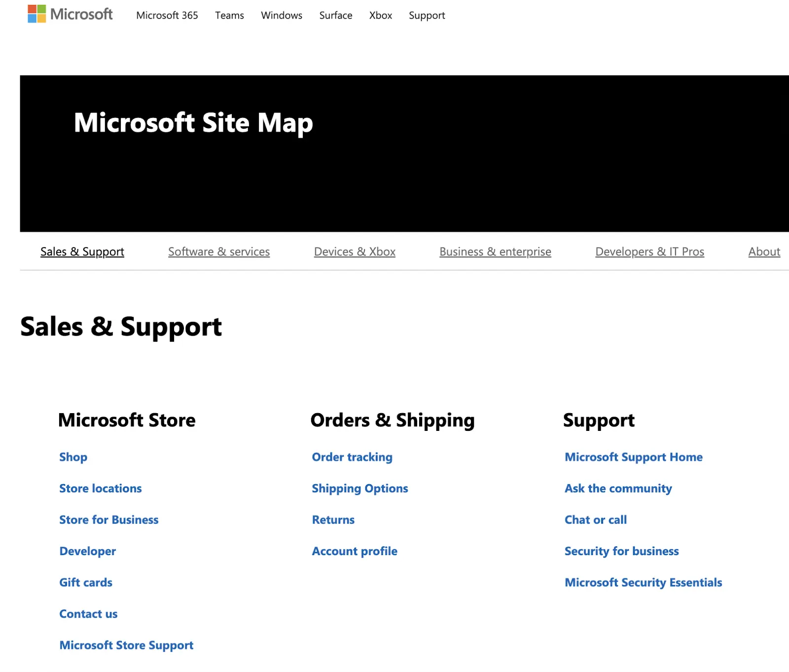The height and width of the screenshot is (672, 789).
Task: View Store locations
Action: (x=100, y=488)
